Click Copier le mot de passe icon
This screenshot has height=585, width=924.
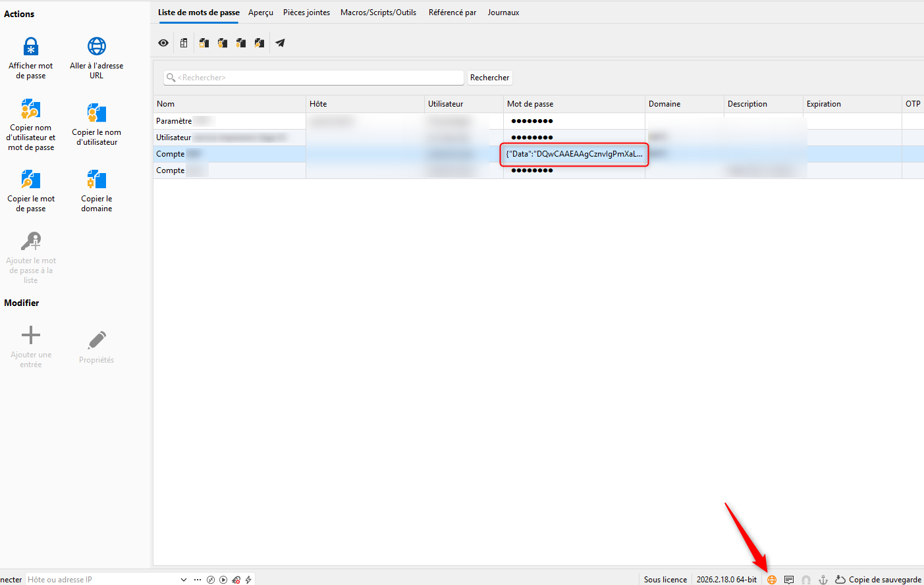(x=31, y=180)
